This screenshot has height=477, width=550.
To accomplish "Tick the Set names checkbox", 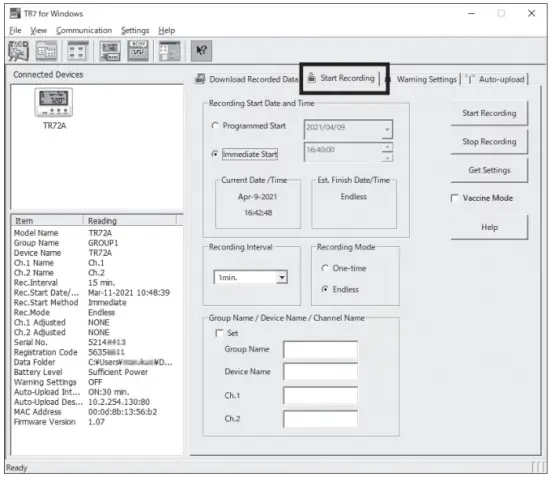I will [x=219, y=333].
